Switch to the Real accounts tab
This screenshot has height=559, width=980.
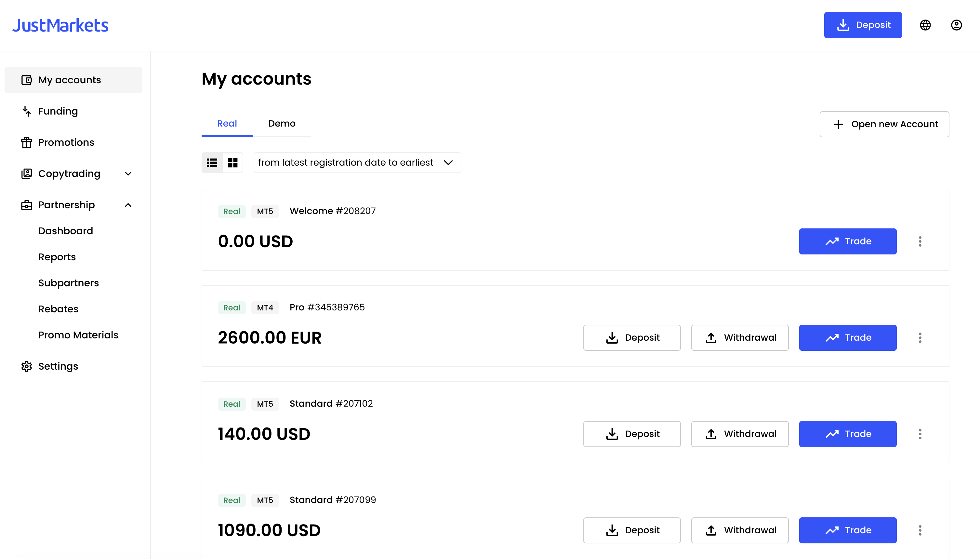click(x=227, y=124)
